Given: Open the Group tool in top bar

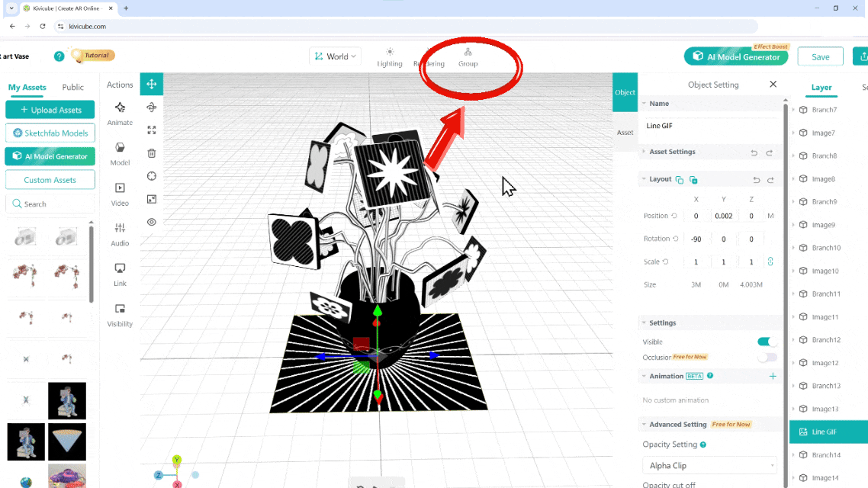Looking at the screenshot, I should pos(468,57).
